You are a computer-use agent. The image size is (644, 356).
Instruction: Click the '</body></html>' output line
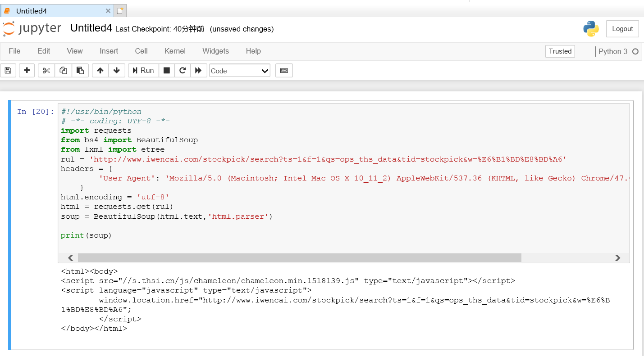(94, 329)
